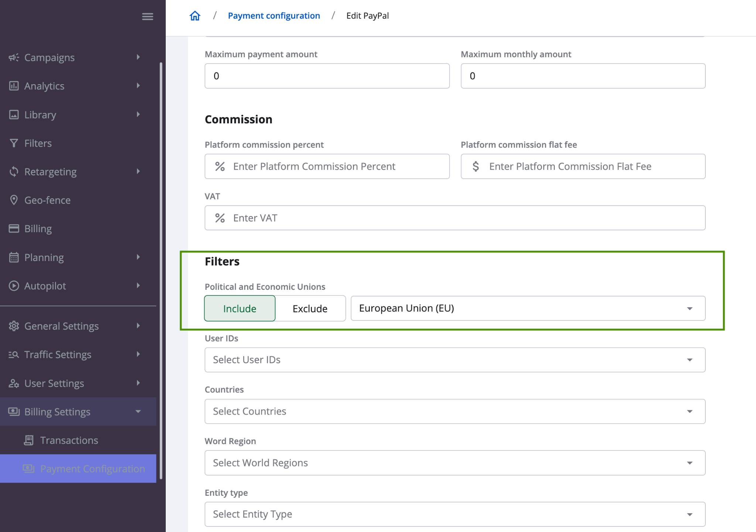The image size is (756, 532).
Task: Click the Payment Configuration icon
Action: click(x=29, y=468)
